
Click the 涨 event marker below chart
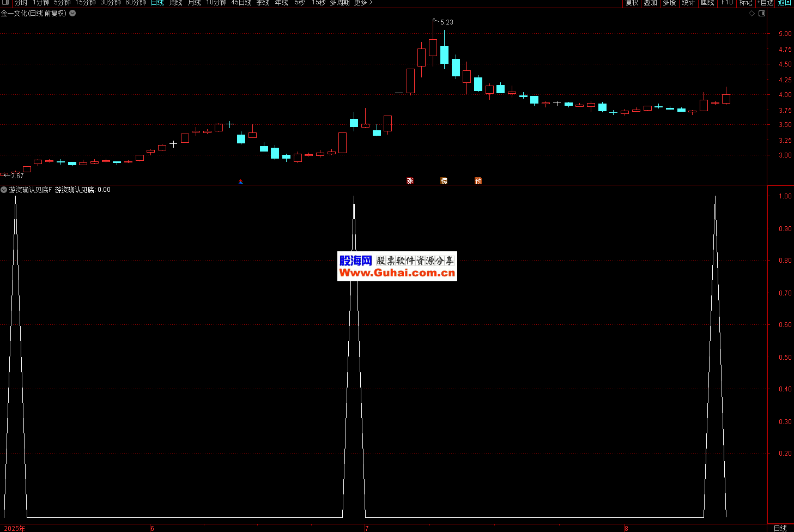point(410,180)
